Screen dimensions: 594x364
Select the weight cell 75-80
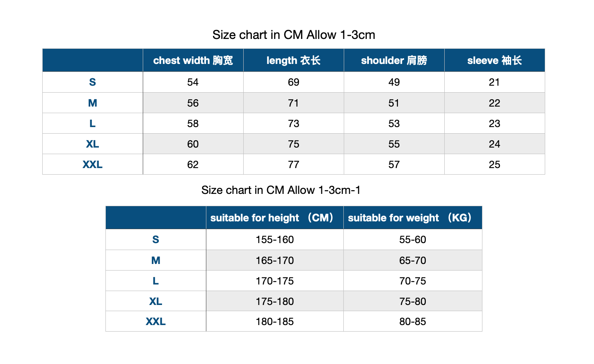coord(413,301)
